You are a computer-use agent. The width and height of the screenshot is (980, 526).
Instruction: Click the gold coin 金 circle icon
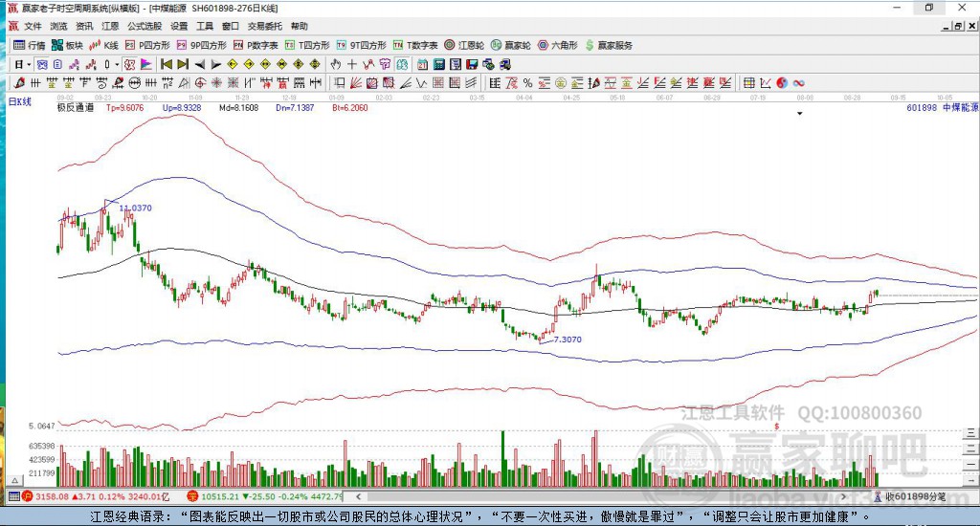561,83
